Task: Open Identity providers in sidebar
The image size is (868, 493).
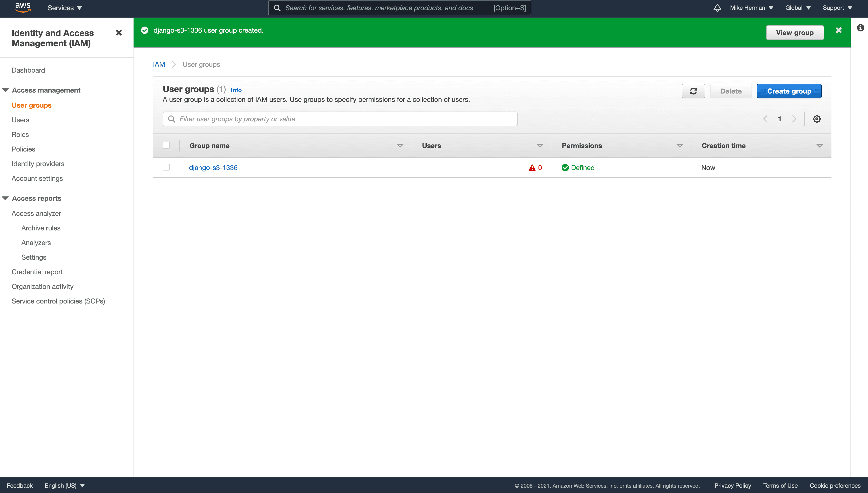Action: [x=38, y=163]
